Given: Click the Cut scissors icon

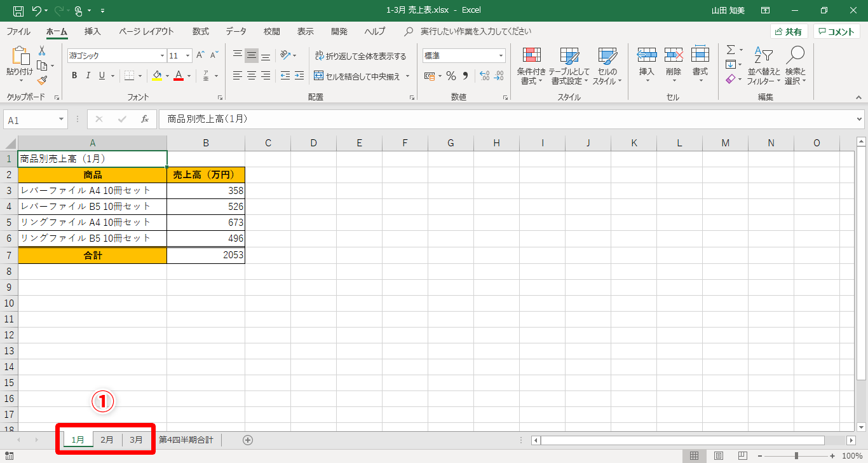Looking at the screenshot, I should coord(42,50).
